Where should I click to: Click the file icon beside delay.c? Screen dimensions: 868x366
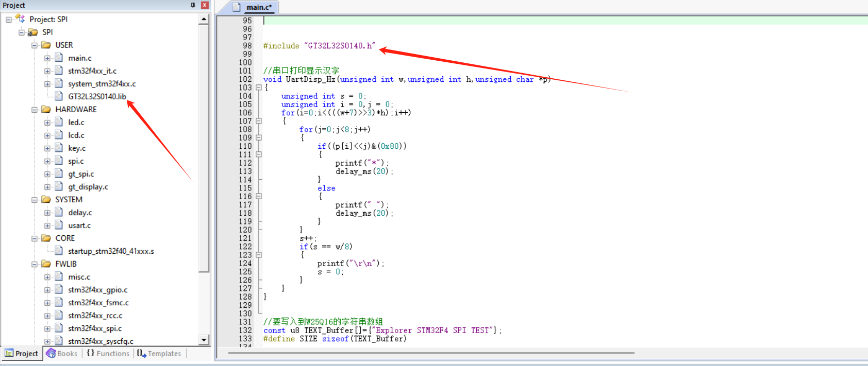tap(59, 212)
